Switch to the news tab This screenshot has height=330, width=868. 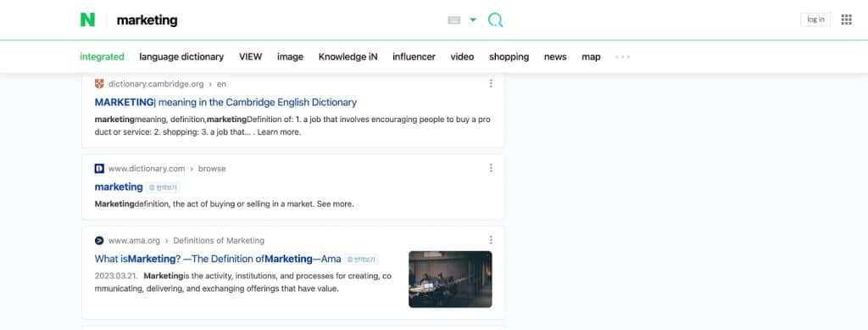pos(555,57)
